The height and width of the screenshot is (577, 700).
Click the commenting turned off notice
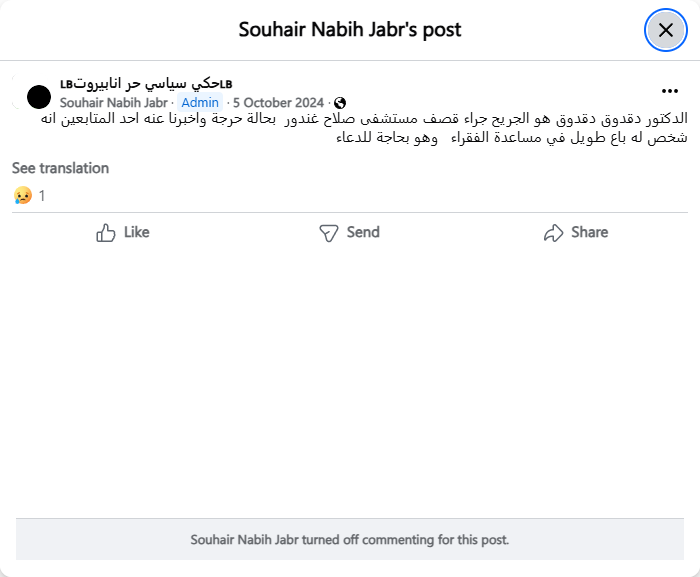350,539
